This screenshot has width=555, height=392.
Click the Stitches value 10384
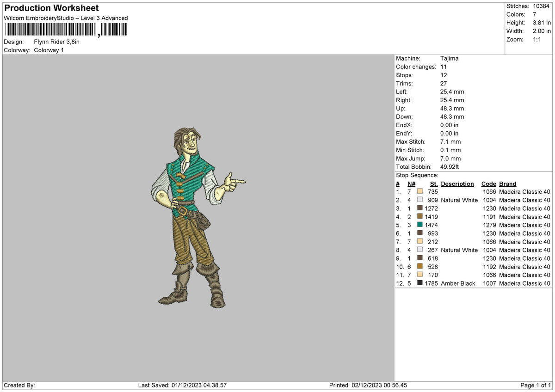point(542,6)
